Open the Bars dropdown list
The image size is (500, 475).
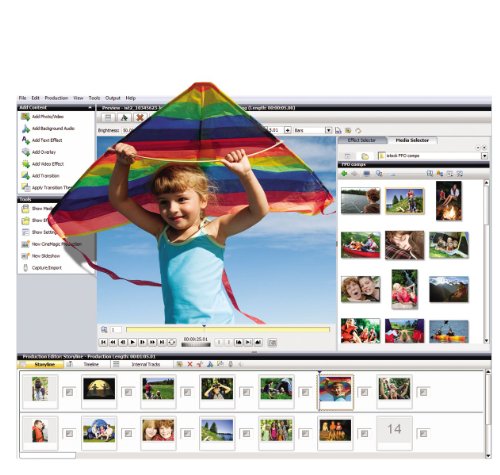(328, 130)
